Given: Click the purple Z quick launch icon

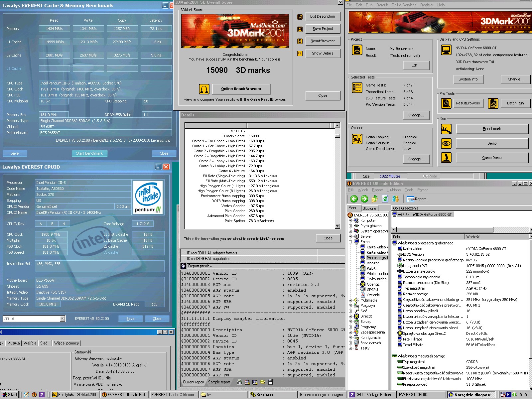Looking at the screenshot, I should [42, 395].
